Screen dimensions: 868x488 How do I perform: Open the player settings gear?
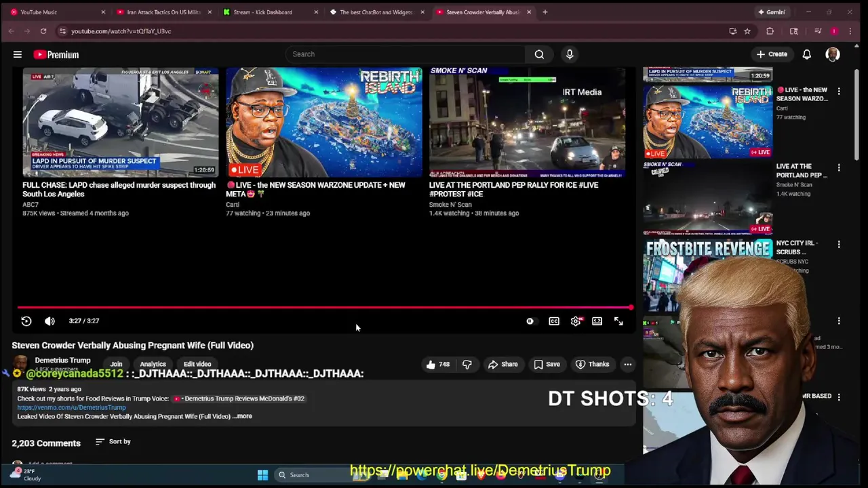point(576,321)
